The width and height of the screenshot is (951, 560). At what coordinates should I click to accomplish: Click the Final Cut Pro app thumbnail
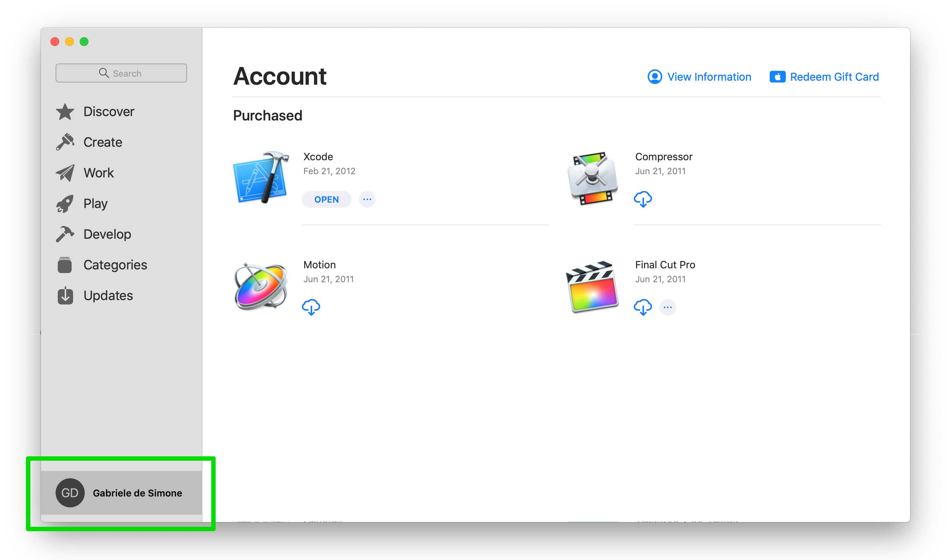click(592, 286)
